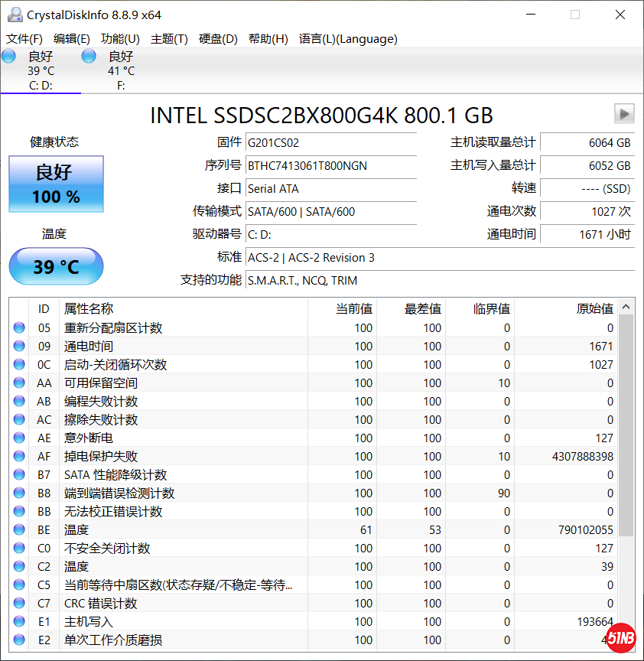644x661 pixels.
Task: Open the 硬盘(D) menu
Action: (x=218, y=39)
